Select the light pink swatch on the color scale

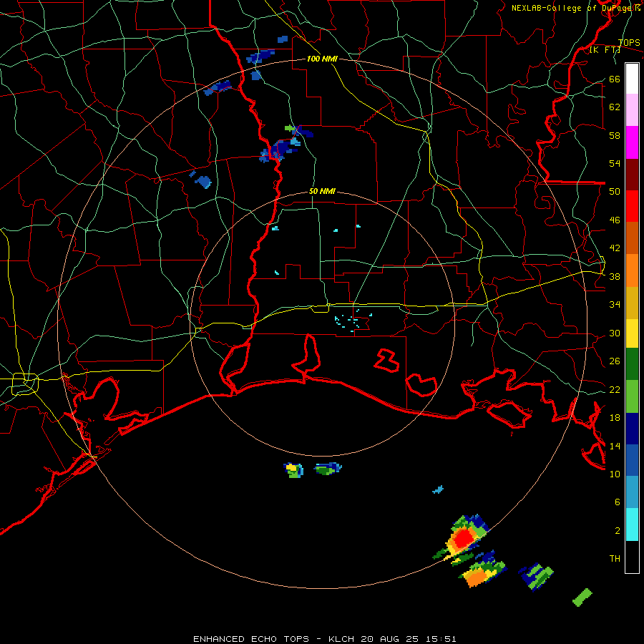point(632,109)
